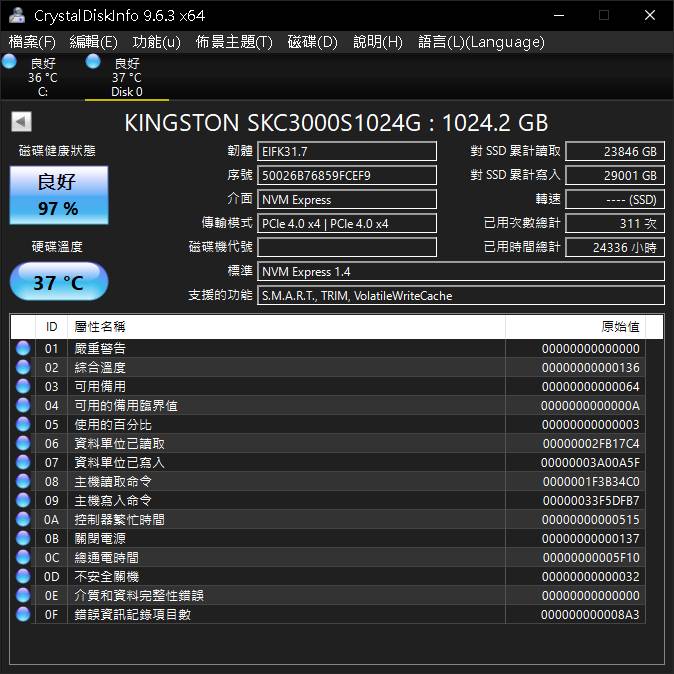The height and width of the screenshot is (674, 674).
Task: Click the KINGSTON SKC3000S1024G model title
Action: (336, 123)
